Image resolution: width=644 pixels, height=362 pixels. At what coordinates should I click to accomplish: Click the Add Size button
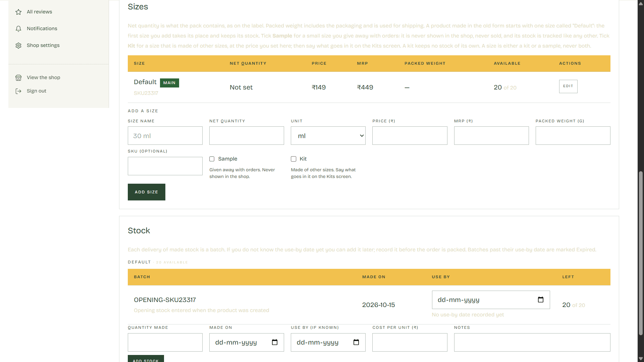tap(147, 192)
